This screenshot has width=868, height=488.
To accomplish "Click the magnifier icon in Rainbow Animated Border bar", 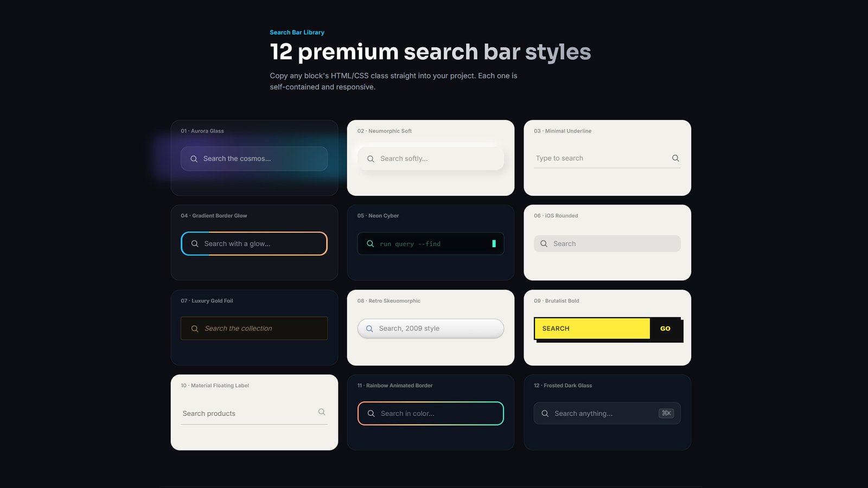I will [371, 413].
